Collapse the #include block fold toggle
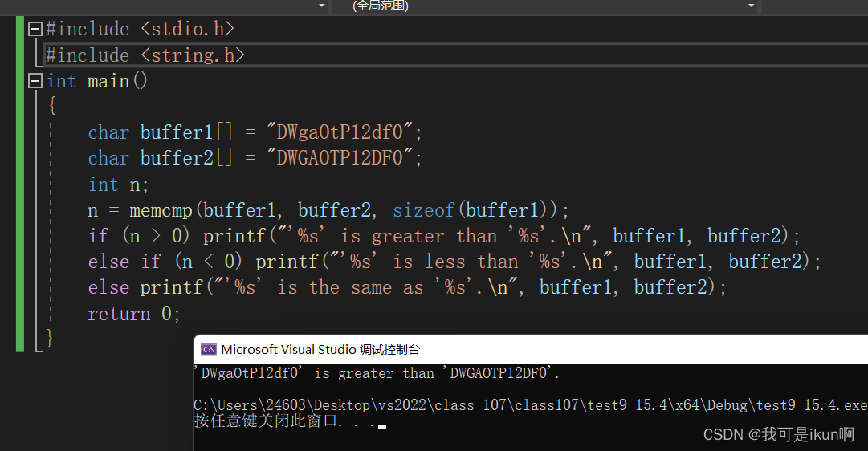Screen dimensions: 868x451 [x=35, y=29]
